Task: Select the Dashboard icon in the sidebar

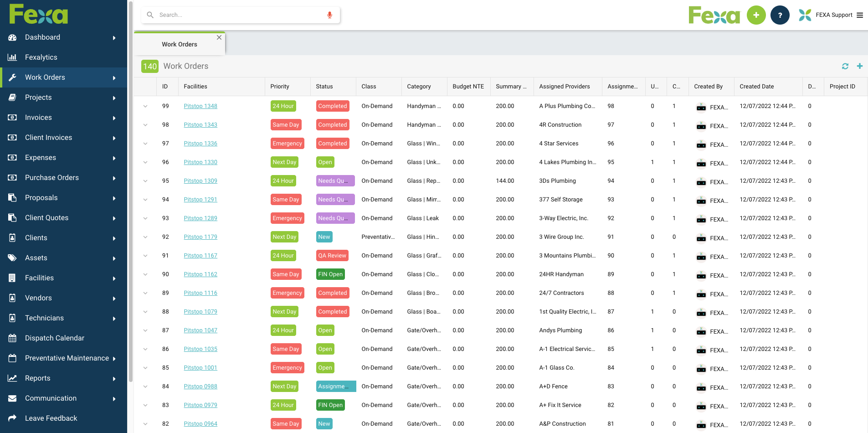Action: click(x=12, y=37)
